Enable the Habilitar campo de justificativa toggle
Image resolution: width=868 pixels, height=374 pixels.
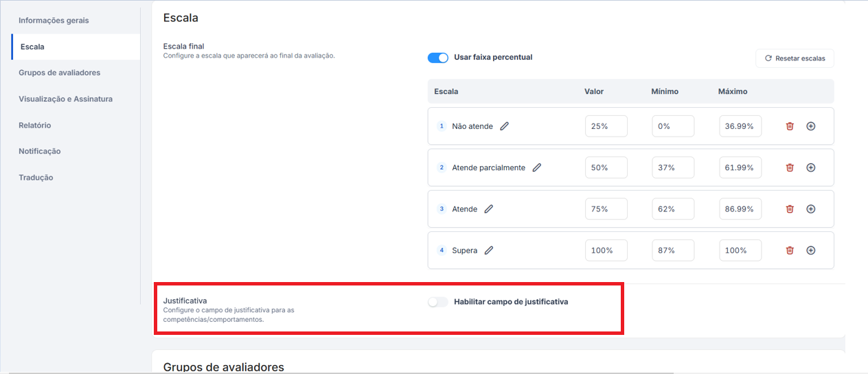tap(437, 302)
